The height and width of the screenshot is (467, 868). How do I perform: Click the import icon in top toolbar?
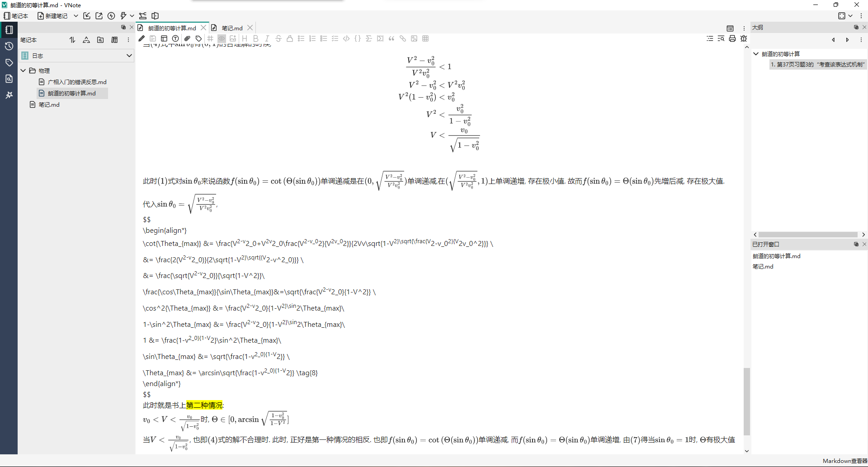pos(87,16)
